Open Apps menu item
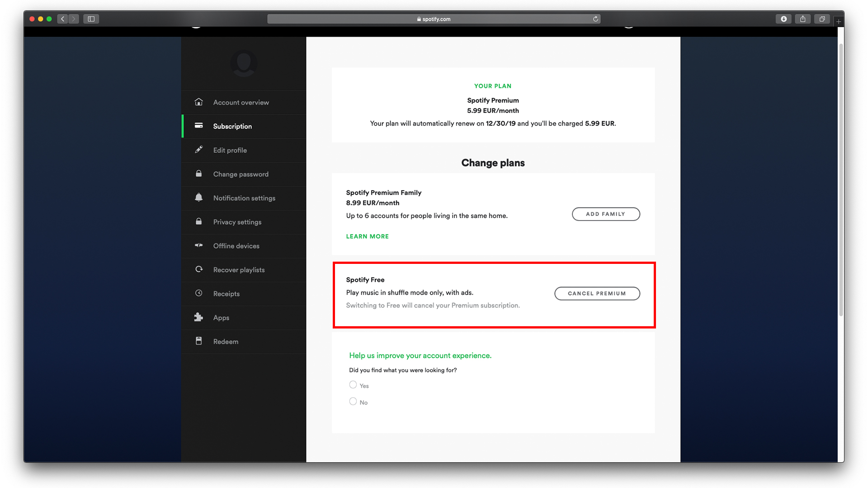 click(x=244, y=318)
